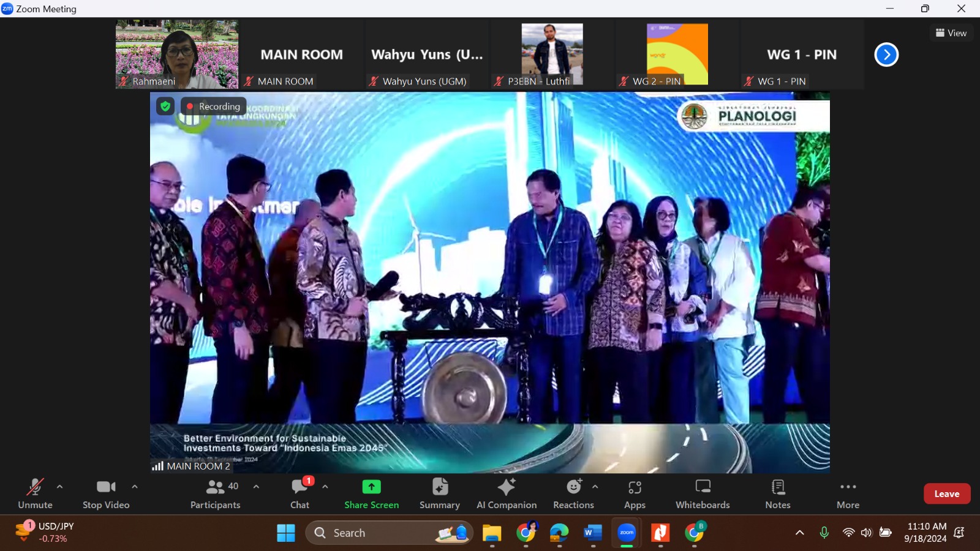This screenshot has width=980, height=551.
Task: Click the green encryption shield icon
Action: [165, 107]
